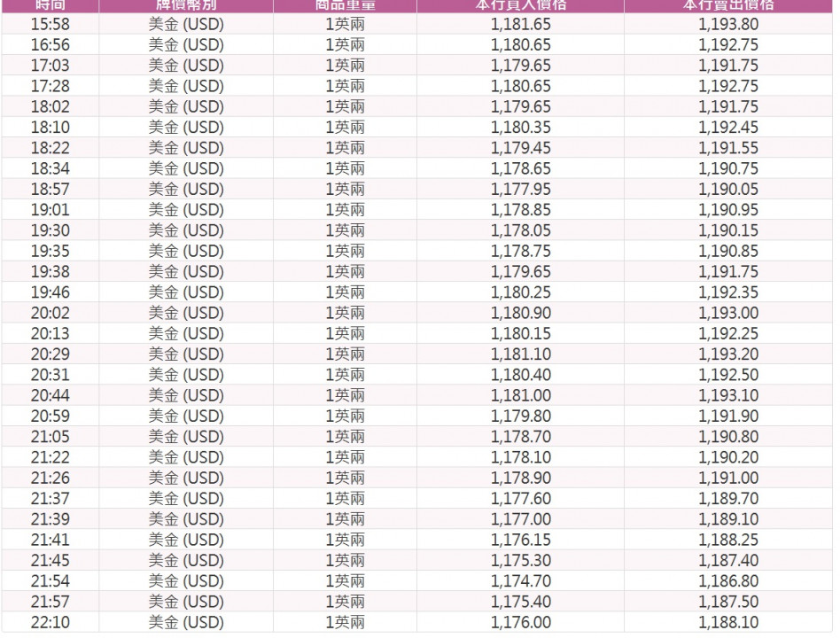Select the 20:02 time cell

coord(51,313)
